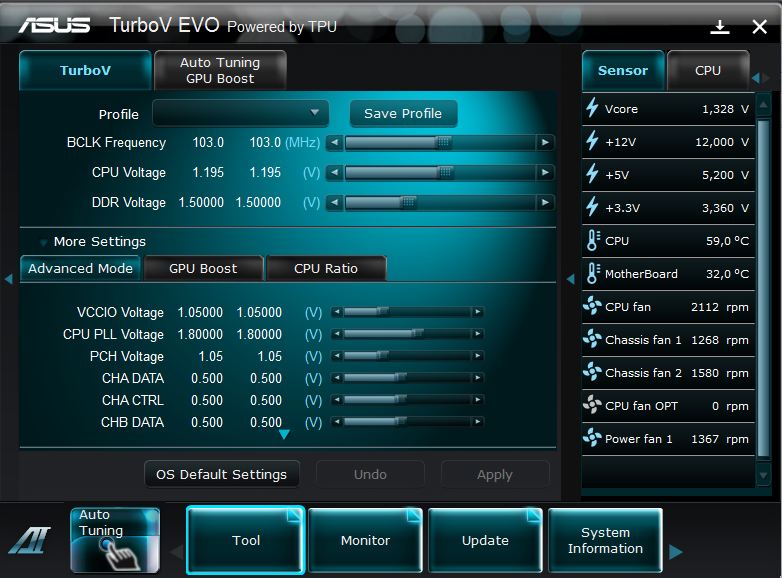Click the DDR Voltage slider handle
The height and width of the screenshot is (578, 782).
(408, 202)
